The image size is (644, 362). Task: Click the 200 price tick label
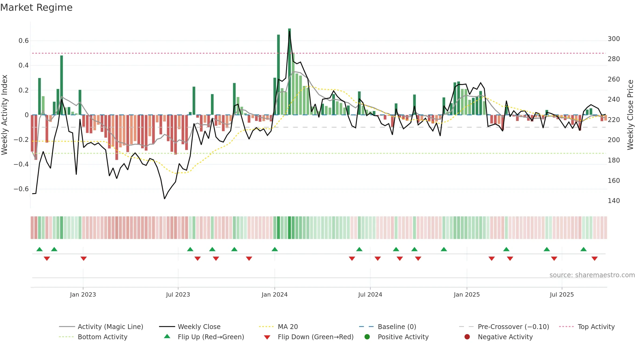(614, 140)
